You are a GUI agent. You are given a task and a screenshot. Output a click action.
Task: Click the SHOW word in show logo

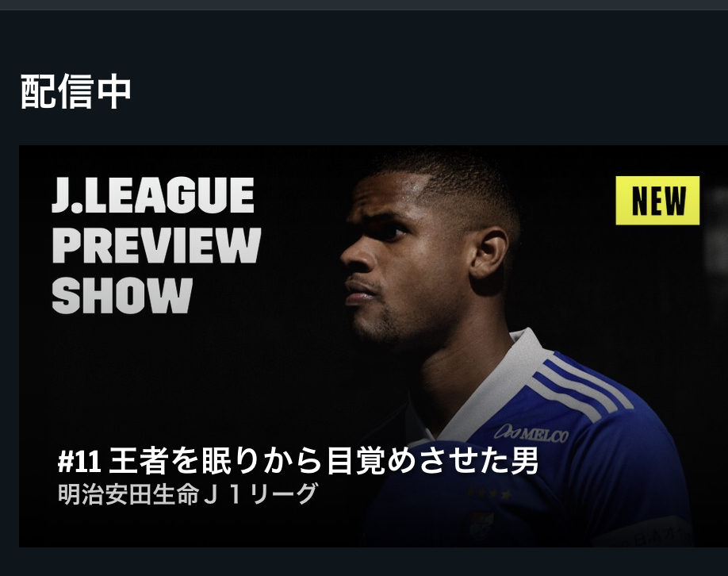tap(122, 295)
